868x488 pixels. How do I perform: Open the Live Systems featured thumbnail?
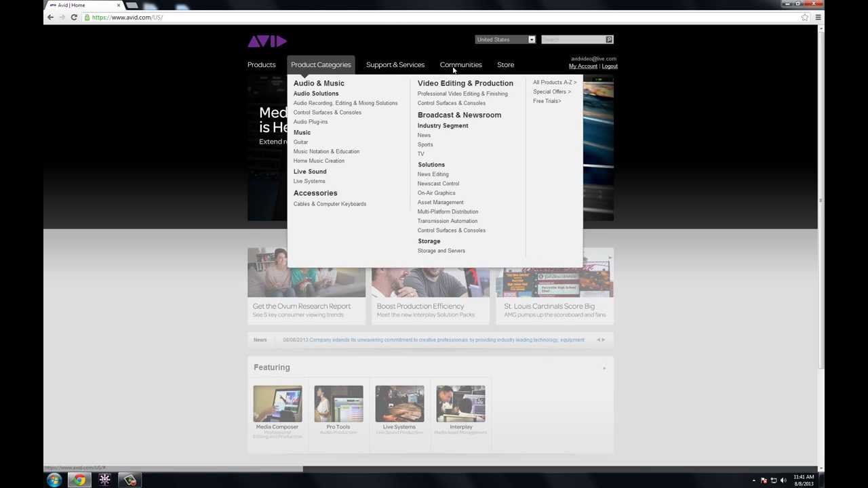pyautogui.click(x=399, y=404)
